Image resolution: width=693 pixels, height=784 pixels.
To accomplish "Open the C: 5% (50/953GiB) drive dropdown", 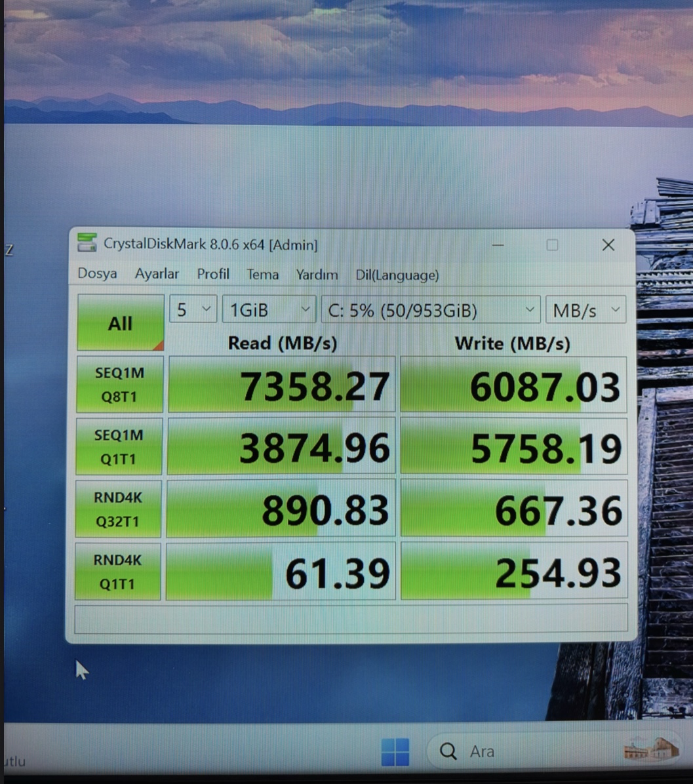I will [x=431, y=311].
